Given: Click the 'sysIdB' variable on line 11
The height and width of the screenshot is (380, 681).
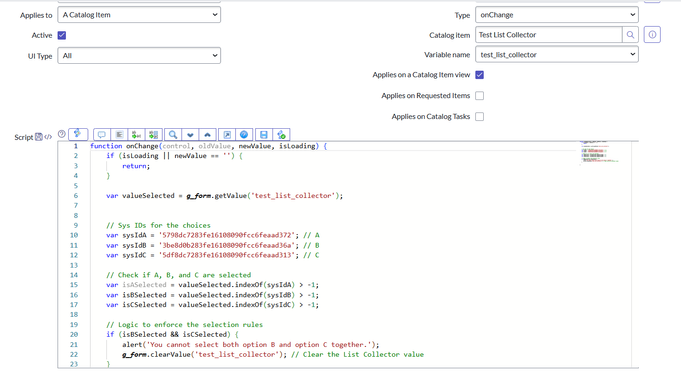Looking at the screenshot, I should (134, 245).
